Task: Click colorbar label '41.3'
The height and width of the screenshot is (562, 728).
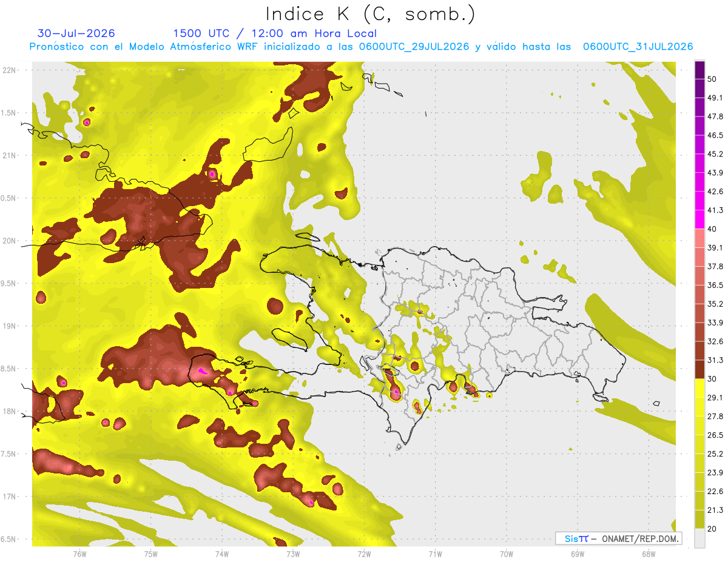Action: tap(715, 210)
